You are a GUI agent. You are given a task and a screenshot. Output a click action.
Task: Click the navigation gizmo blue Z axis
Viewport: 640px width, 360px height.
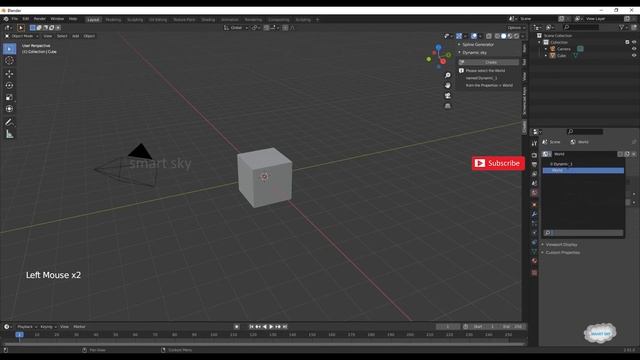[438, 48]
